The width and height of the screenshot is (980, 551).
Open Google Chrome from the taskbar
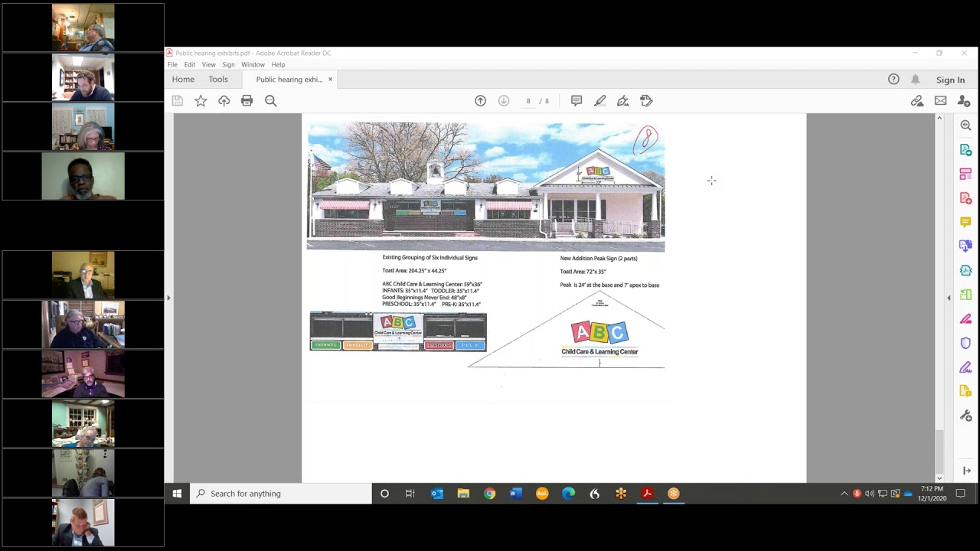489,494
